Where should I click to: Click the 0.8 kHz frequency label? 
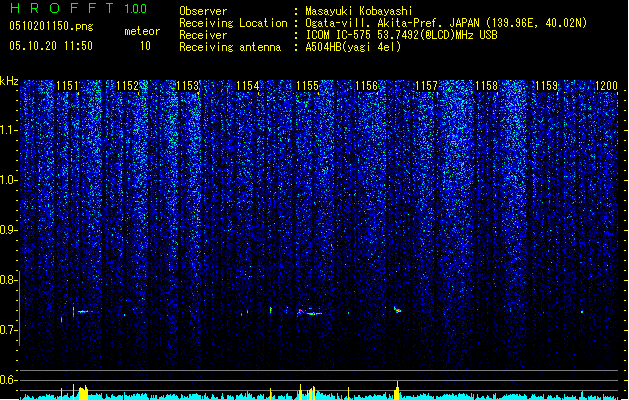pos(9,280)
